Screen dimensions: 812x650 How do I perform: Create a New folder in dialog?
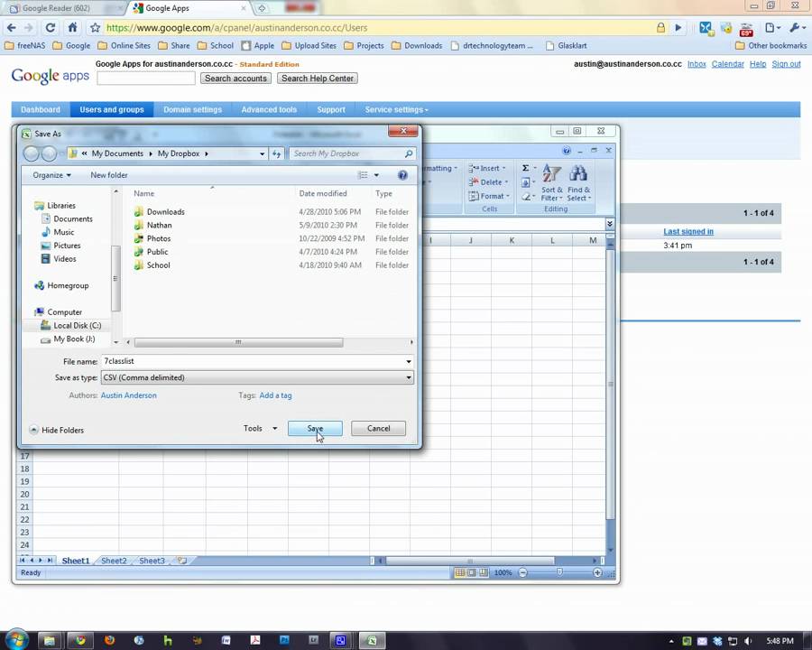tap(109, 175)
